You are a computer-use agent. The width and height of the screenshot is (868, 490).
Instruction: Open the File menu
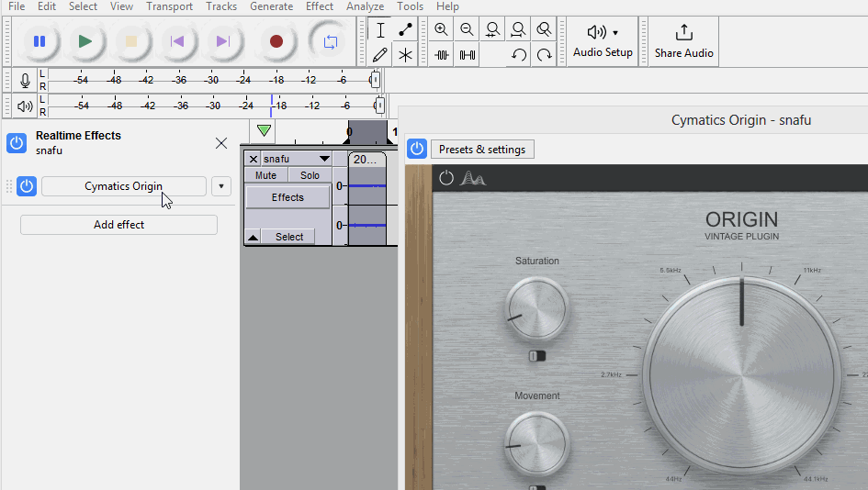tap(17, 6)
